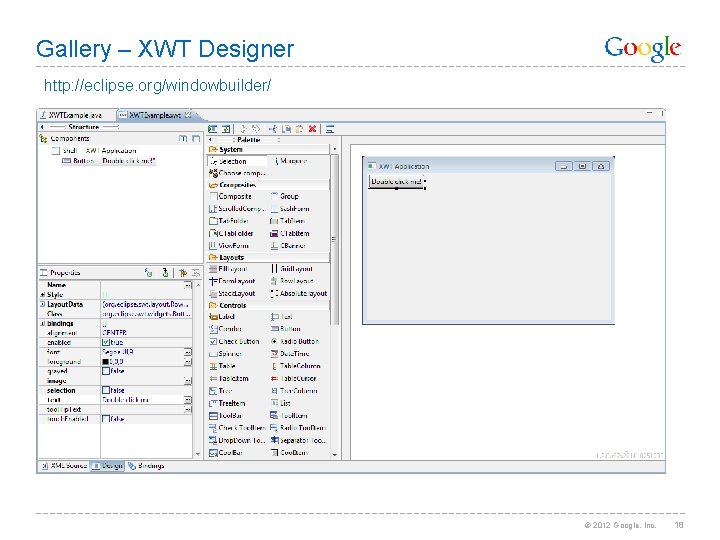Viewport: 720px width, 540px height.
Task: Choose CoolBar from the palette
Action: [x=226, y=452]
